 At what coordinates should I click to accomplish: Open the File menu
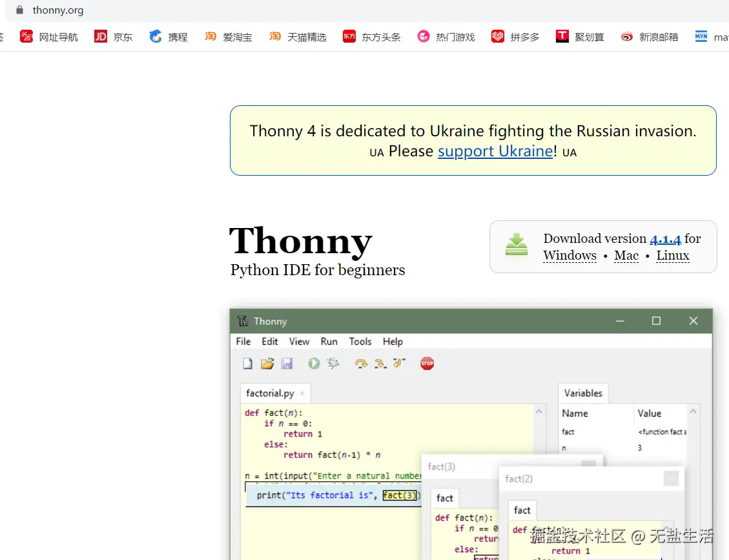point(243,342)
